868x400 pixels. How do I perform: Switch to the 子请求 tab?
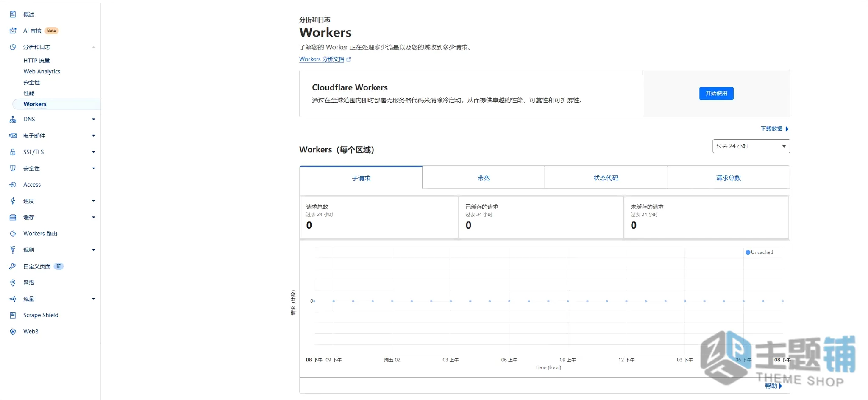tap(361, 178)
